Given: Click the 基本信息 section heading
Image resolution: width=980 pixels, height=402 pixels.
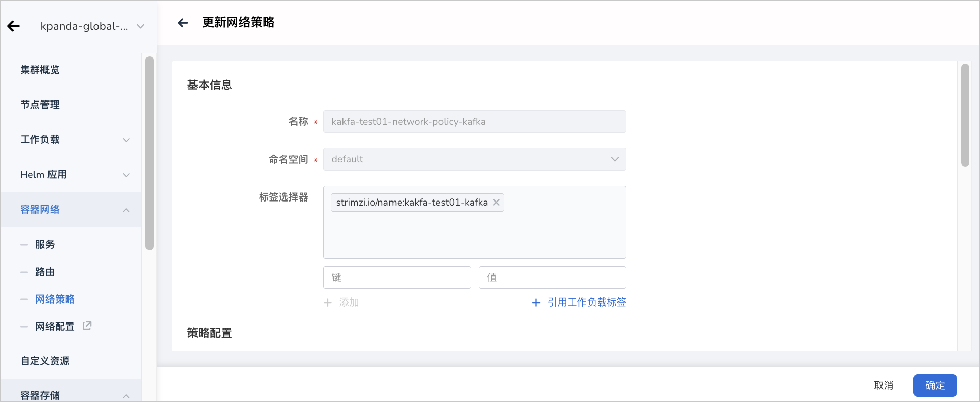Looking at the screenshot, I should click(x=210, y=85).
